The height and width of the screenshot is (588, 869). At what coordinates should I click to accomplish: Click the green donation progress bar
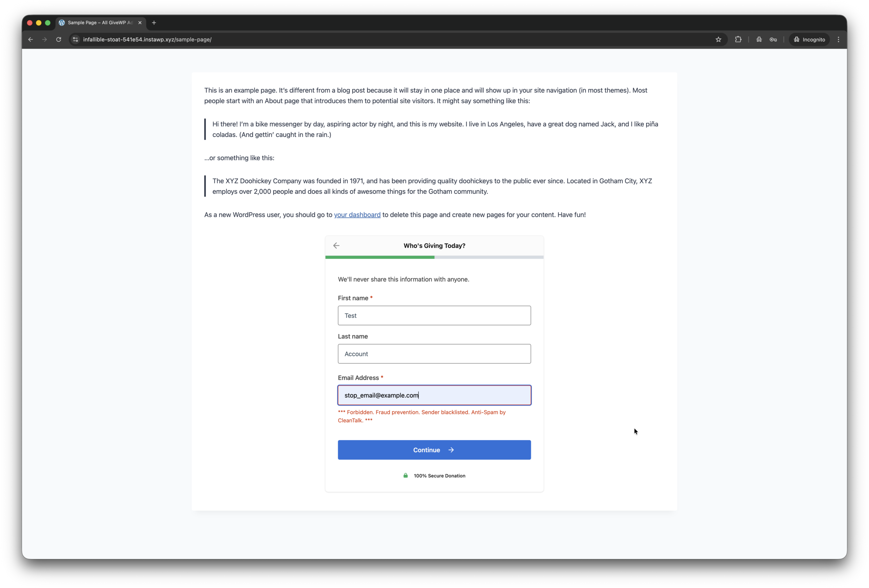pos(380,257)
